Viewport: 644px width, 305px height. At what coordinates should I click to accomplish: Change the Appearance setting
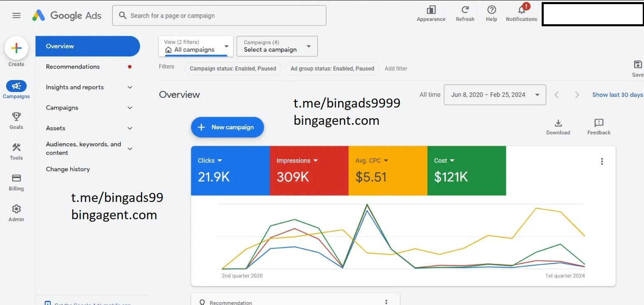click(x=431, y=10)
